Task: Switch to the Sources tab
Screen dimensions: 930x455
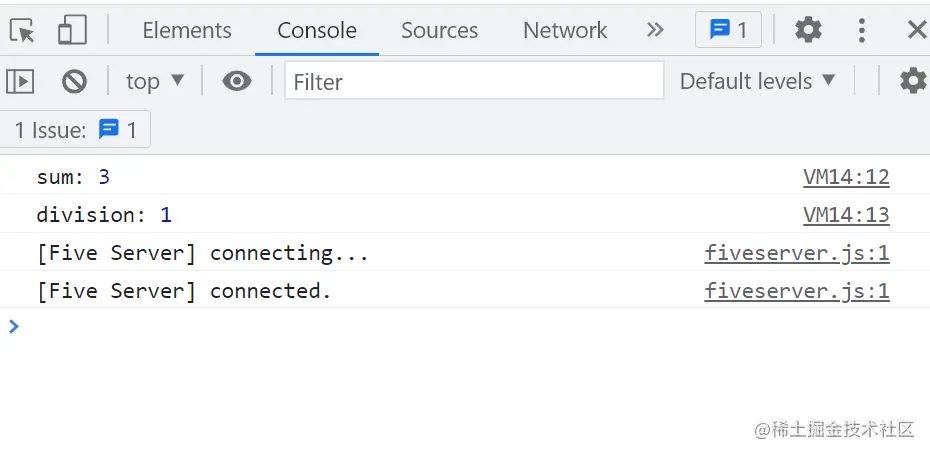Action: coord(439,30)
